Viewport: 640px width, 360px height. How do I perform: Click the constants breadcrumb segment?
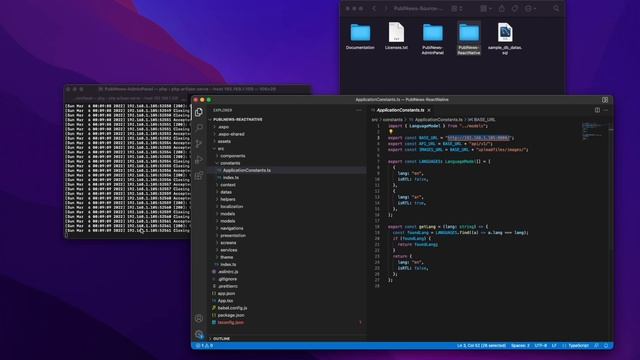392,120
